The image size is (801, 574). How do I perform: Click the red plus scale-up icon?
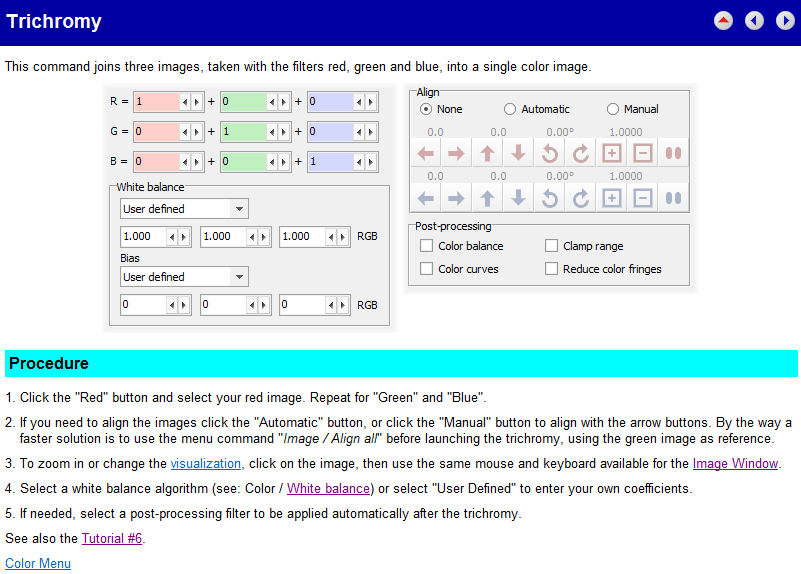point(611,153)
